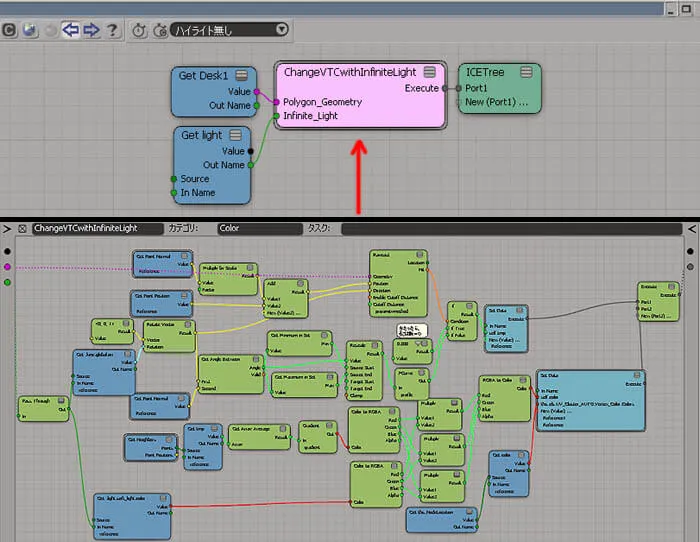Click the C clear toolbar icon
The image size is (700, 542).
pyautogui.click(x=9, y=30)
